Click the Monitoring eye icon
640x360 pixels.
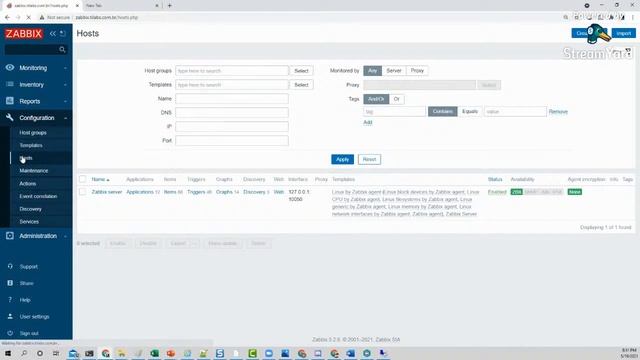point(10,68)
